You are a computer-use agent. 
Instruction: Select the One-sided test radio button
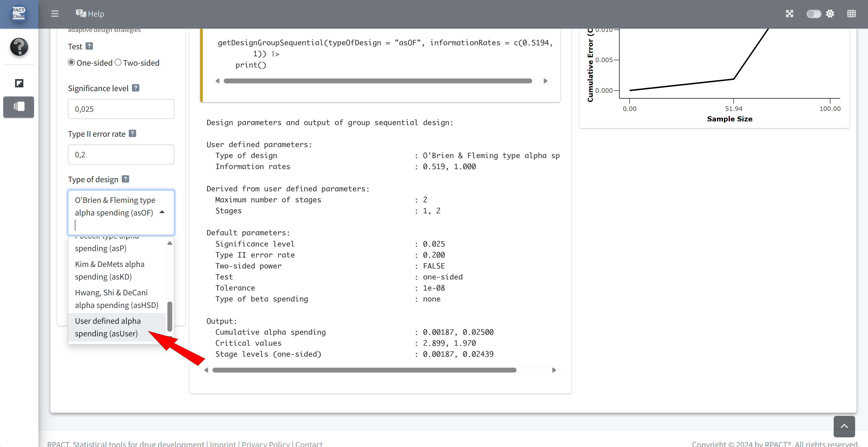(x=71, y=63)
